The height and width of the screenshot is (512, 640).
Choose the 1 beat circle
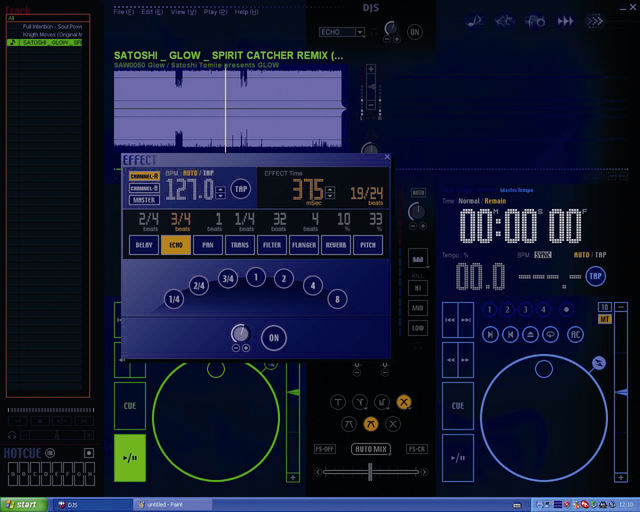pyautogui.click(x=256, y=277)
